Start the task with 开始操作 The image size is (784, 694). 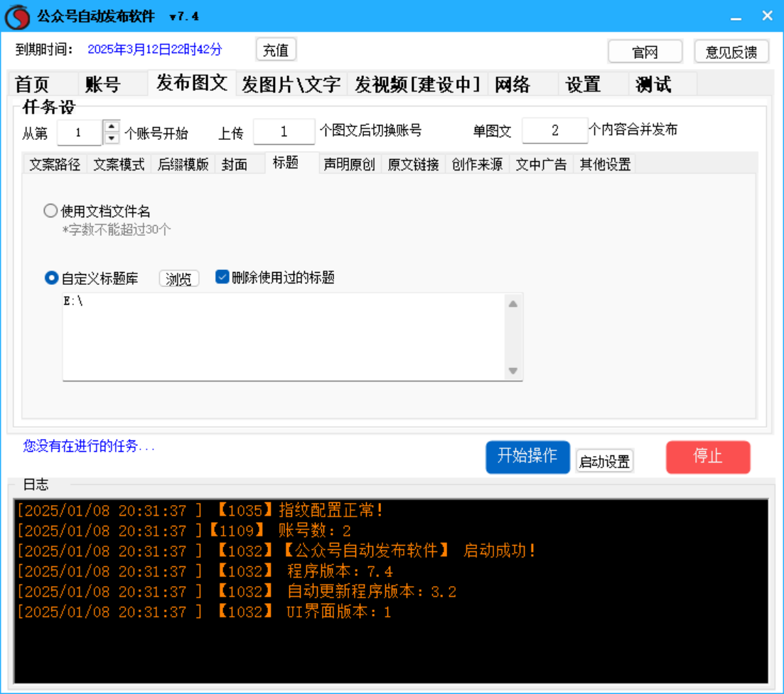coord(527,457)
